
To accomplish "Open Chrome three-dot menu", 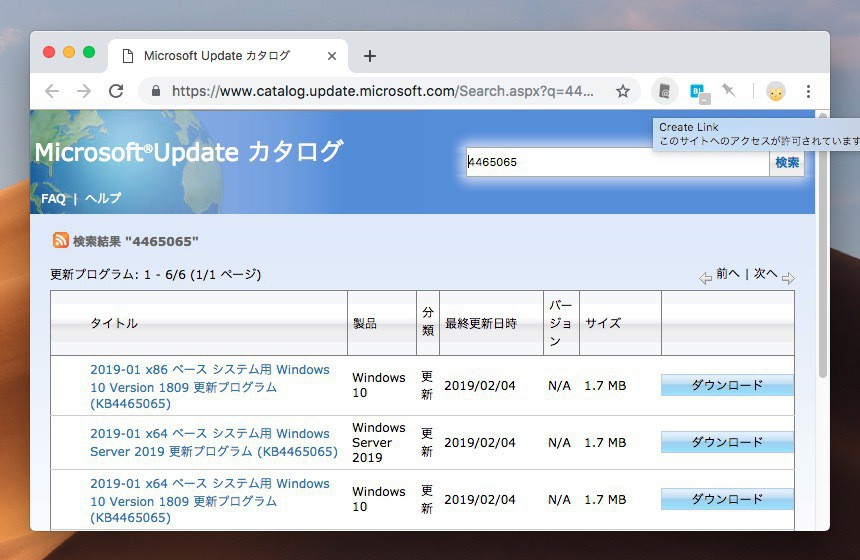I will [x=808, y=91].
